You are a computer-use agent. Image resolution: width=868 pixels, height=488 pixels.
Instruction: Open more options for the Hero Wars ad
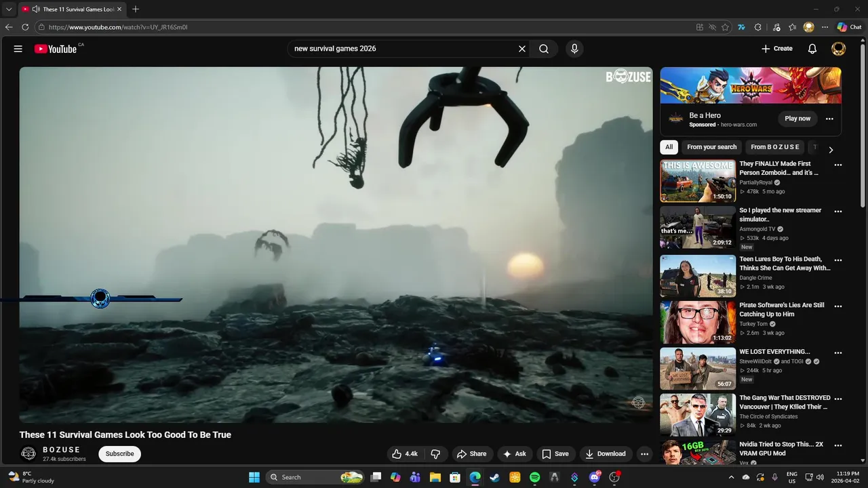(x=829, y=119)
